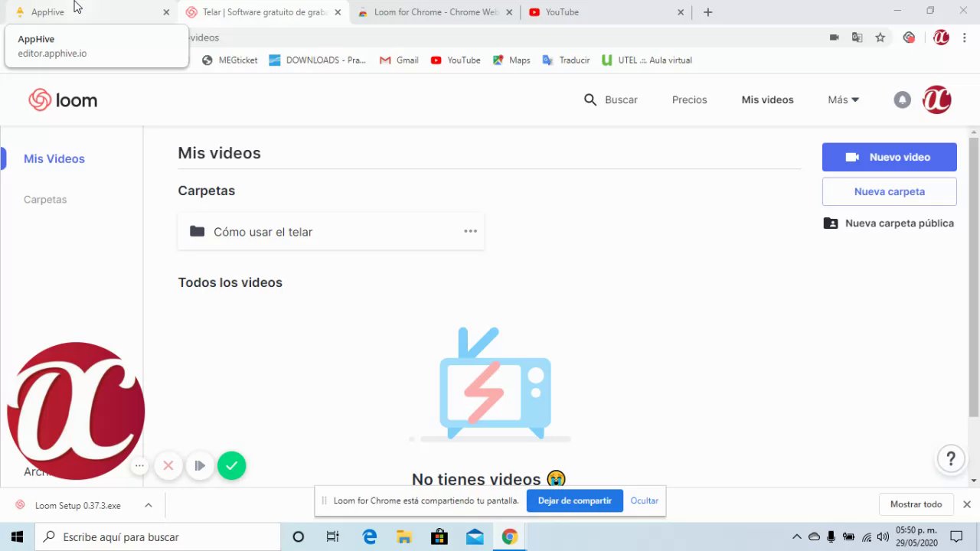The width and height of the screenshot is (980, 551).
Task: Open Traducir bookmark
Action: pos(566,60)
